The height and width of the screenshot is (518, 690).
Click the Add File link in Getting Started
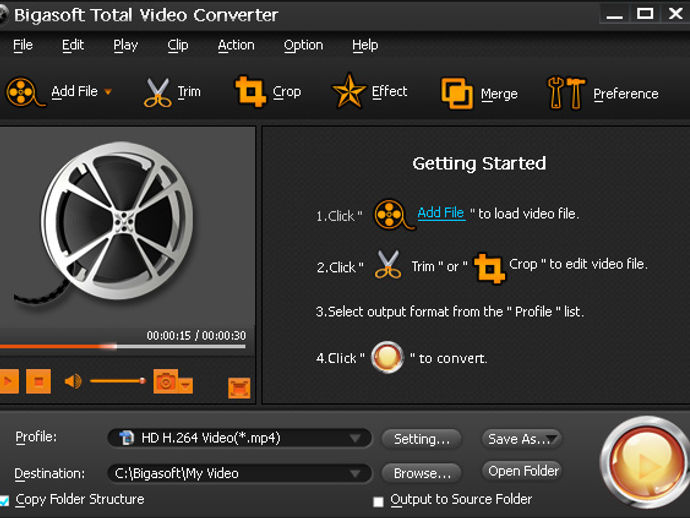[441, 213]
